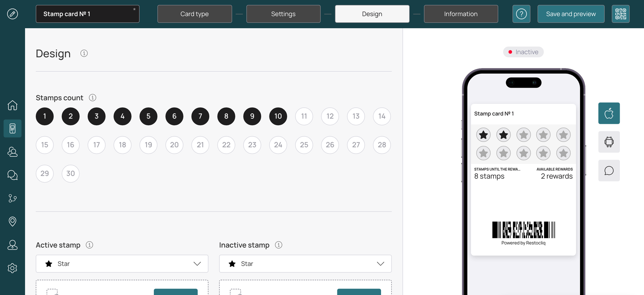Set stamps count to 11
Screen dimensions: 644x295
pos(304,116)
